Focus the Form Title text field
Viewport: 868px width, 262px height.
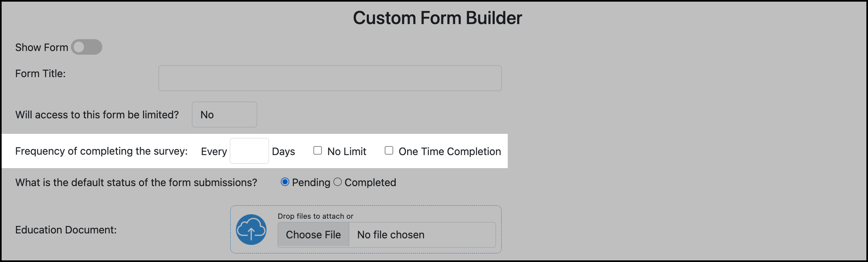pyautogui.click(x=330, y=78)
